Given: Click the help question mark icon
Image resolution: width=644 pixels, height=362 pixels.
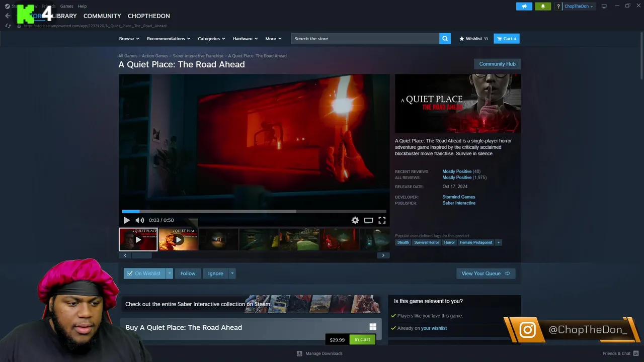Looking at the screenshot, I should [x=558, y=7].
